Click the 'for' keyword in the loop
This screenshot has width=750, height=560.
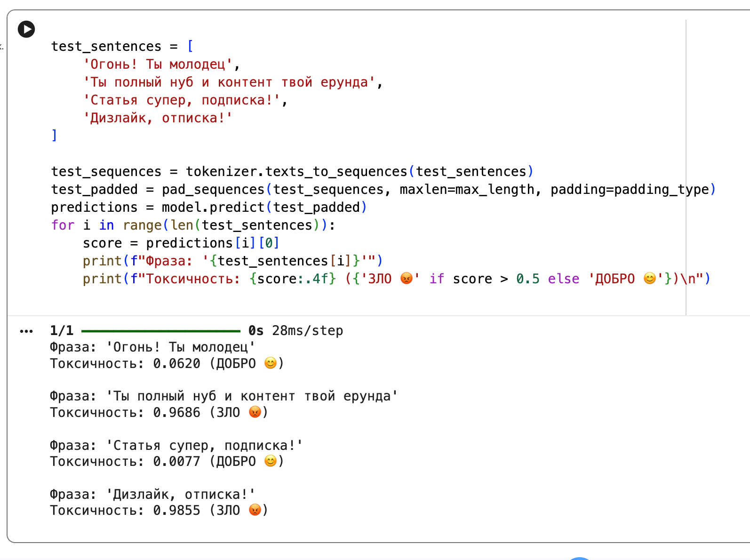pos(63,225)
